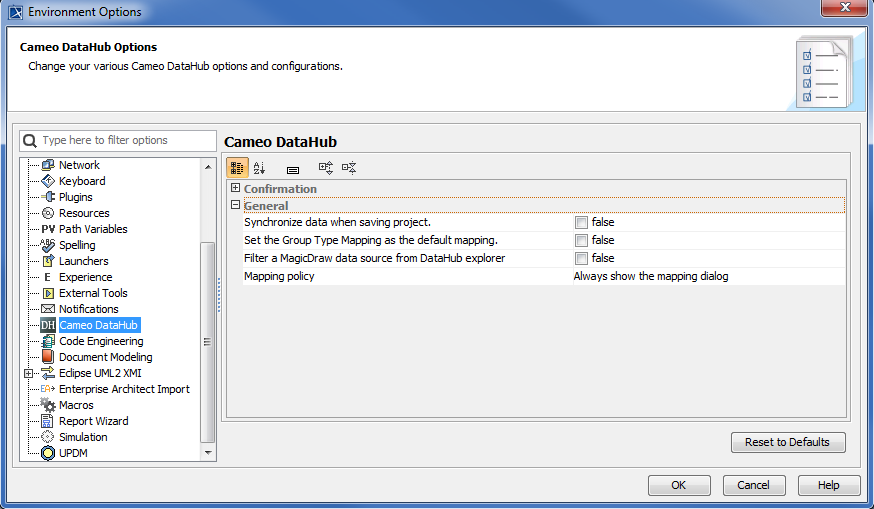
Task: Click the Macros gear icon
Action: tap(48, 405)
